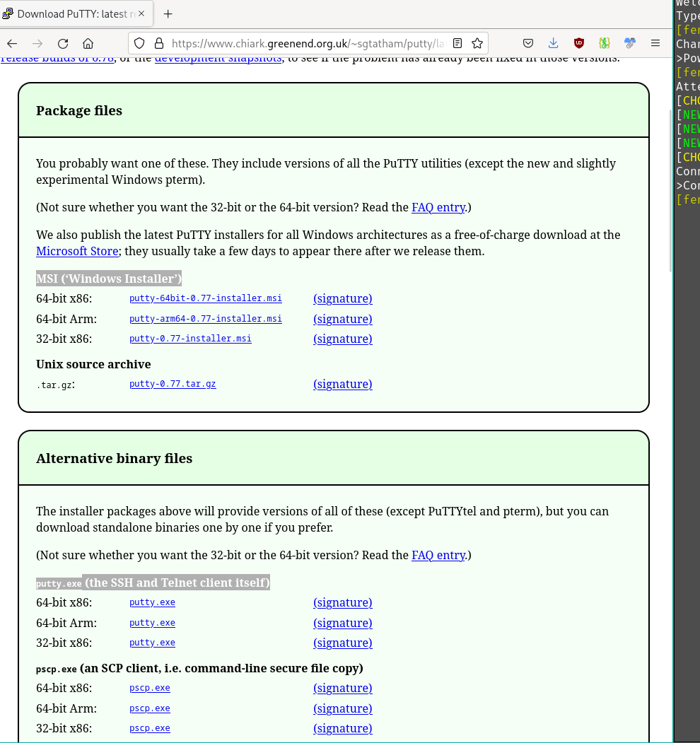Download putty-0.77-installer.msi 32-bit
This screenshot has width=700, height=743.
190,339
